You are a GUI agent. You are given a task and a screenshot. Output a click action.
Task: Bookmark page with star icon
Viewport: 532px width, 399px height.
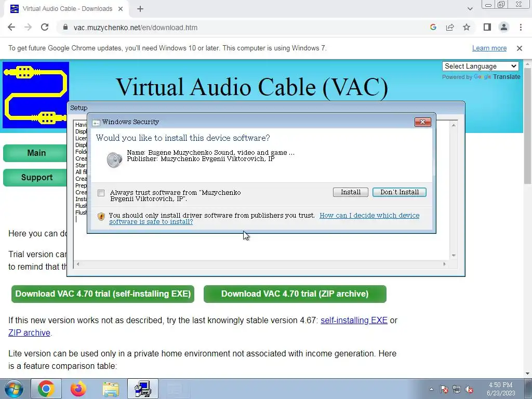(467, 28)
